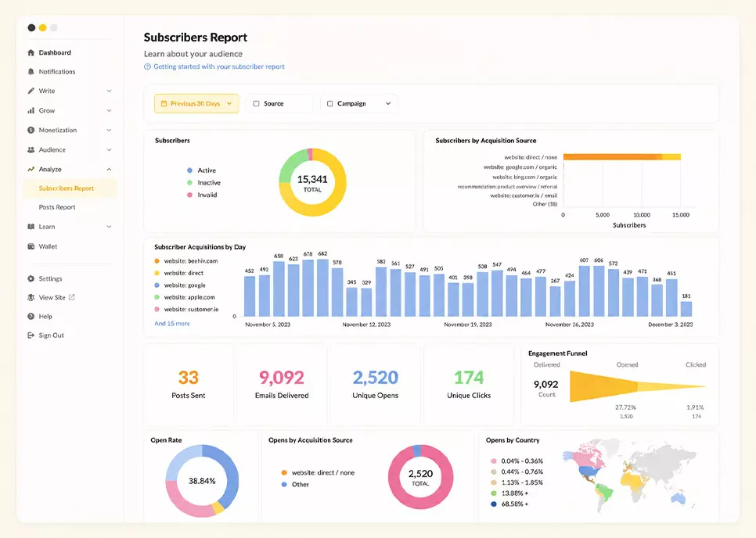Click the Active legend blue dot
Image resolution: width=756 pixels, height=538 pixels.
(x=190, y=170)
